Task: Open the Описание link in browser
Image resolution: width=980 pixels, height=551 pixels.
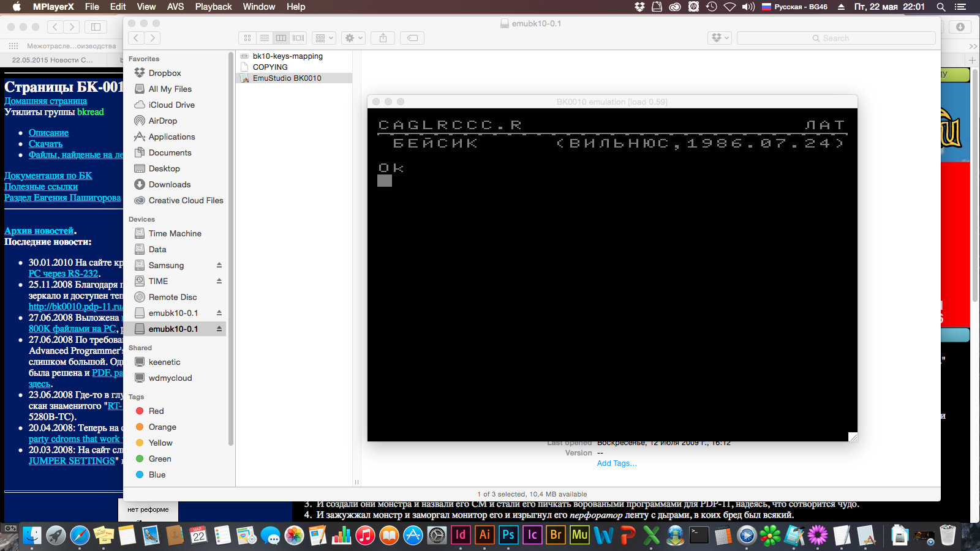Action: 48,133
